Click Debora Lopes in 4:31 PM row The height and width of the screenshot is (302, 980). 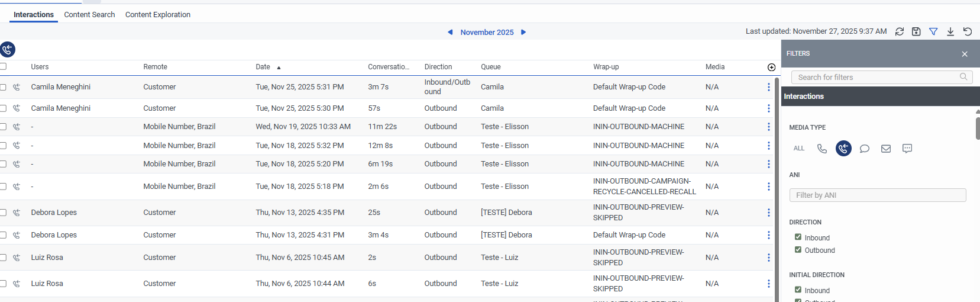54,235
